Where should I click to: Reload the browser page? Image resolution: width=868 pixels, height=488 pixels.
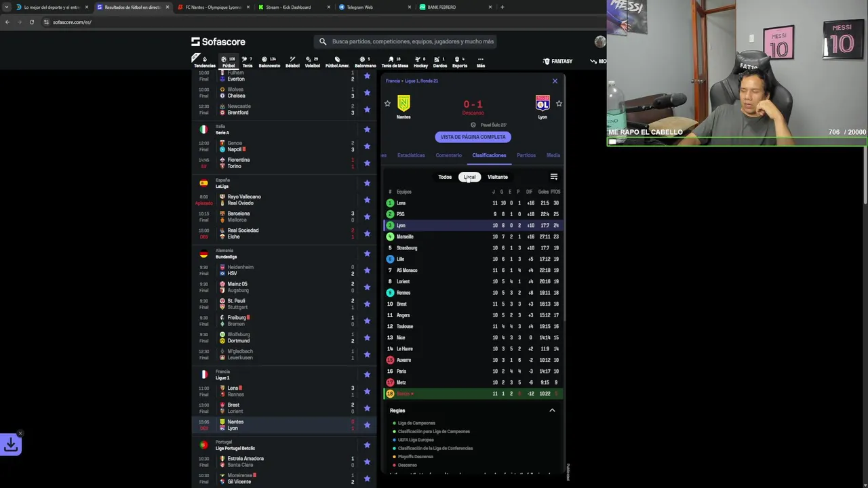(x=31, y=22)
